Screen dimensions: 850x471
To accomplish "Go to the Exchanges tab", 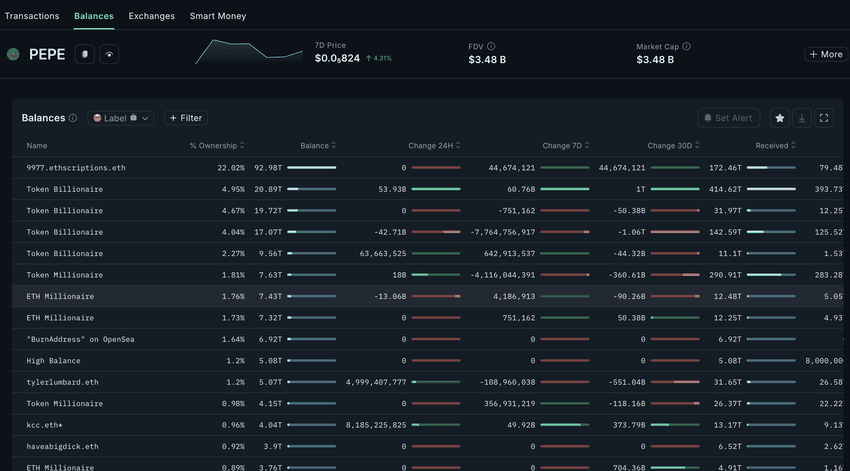I will click(151, 16).
